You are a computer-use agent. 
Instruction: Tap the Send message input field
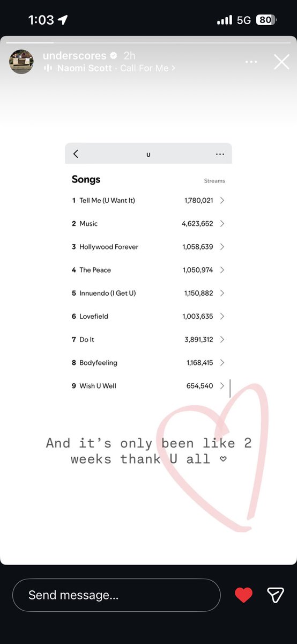(x=116, y=595)
